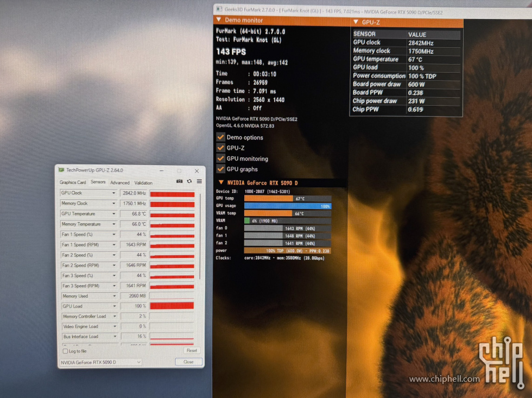532x398 pixels.
Task: Open the Fan 1 Speed (RPM) dropdown
Action: [114, 245]
